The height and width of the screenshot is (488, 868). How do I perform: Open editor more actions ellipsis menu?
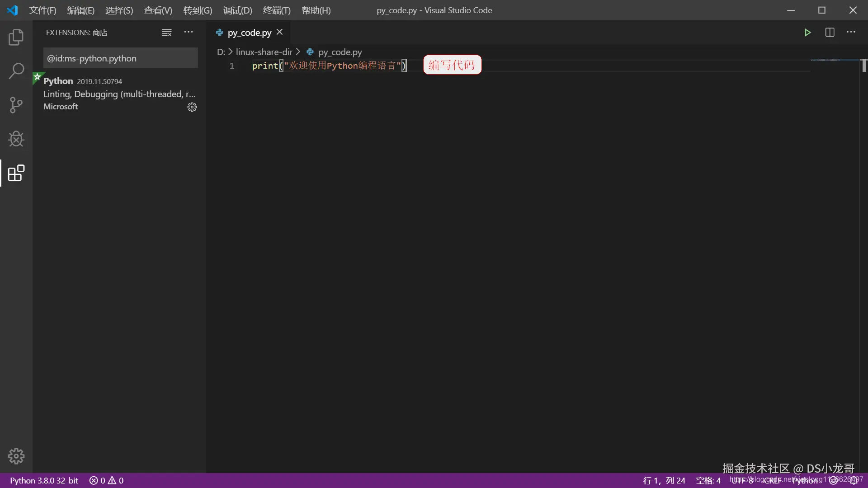(851, 32)
